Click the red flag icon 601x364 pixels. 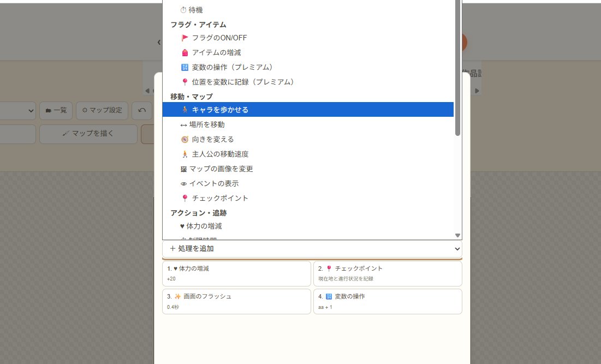point(185,38)
